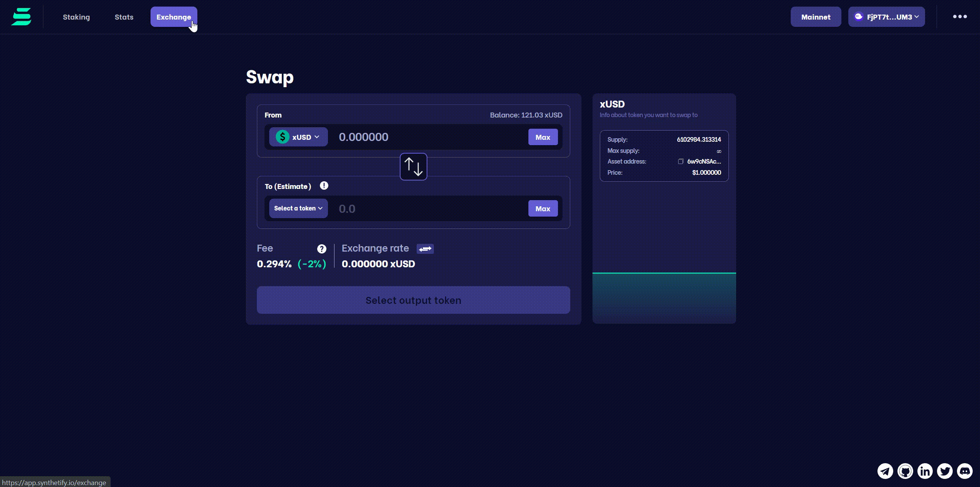Viewport: 980px width, 487px height.
Task: Copy the asset address with the copy icon
Action: (680, 162)
